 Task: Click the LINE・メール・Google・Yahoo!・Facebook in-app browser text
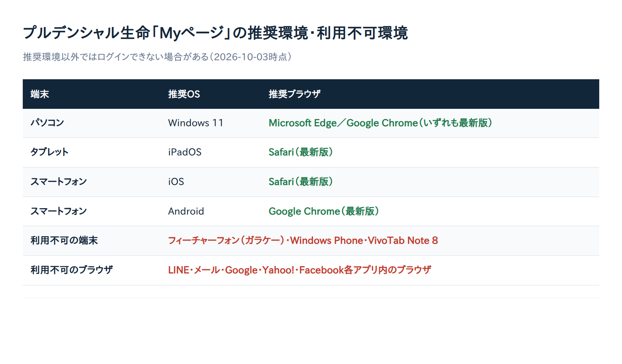tap(300, 270)
